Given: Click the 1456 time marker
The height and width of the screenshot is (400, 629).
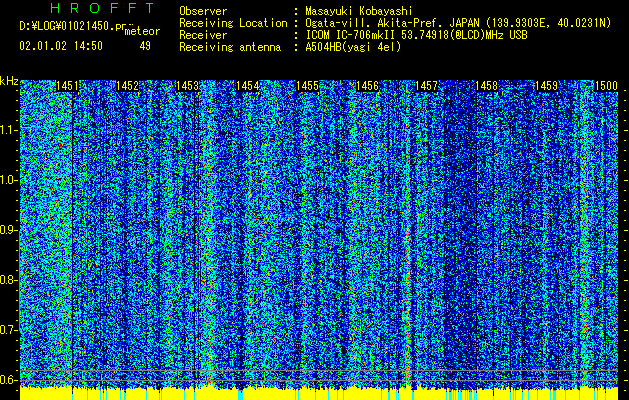Looking at the screenshot, I should pos(367,86).
